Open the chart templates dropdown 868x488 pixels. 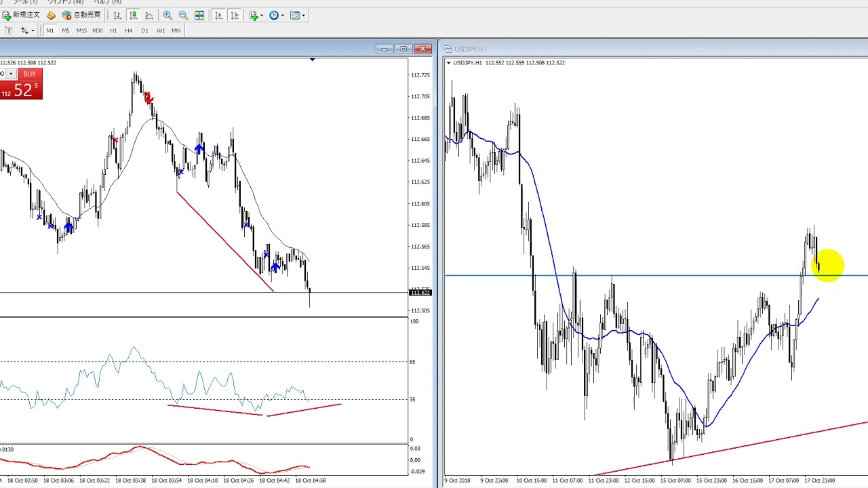(x=298, y=15)
